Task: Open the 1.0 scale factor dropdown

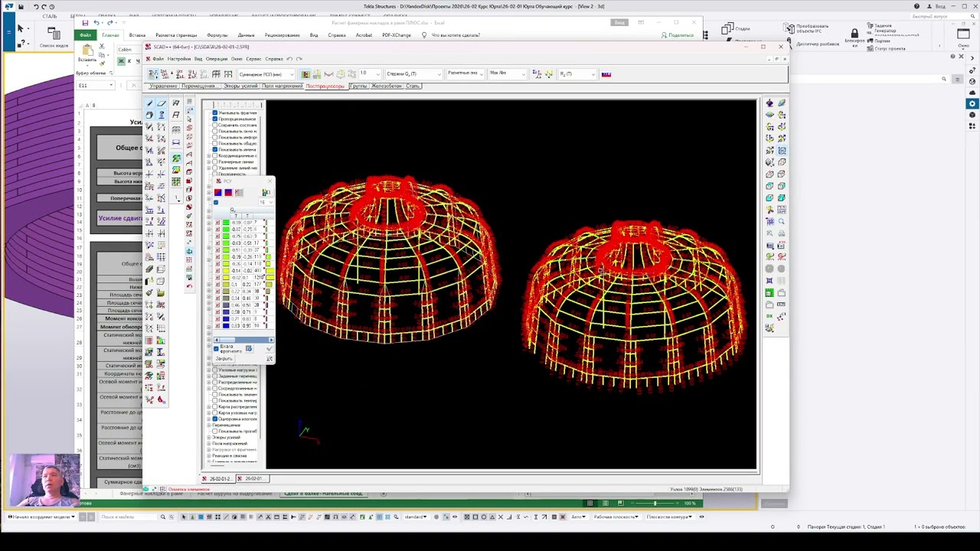Action: (x=371, y=73)
